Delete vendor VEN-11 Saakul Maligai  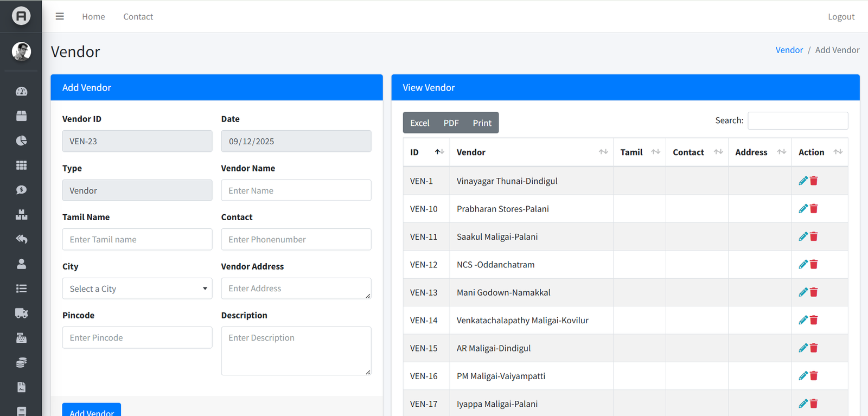click(x=814, y=236)
